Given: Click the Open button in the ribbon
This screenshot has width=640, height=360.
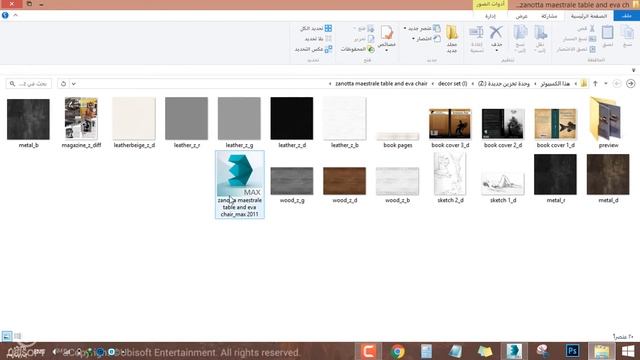Looking at the screenshot, I should pos(364,29).
